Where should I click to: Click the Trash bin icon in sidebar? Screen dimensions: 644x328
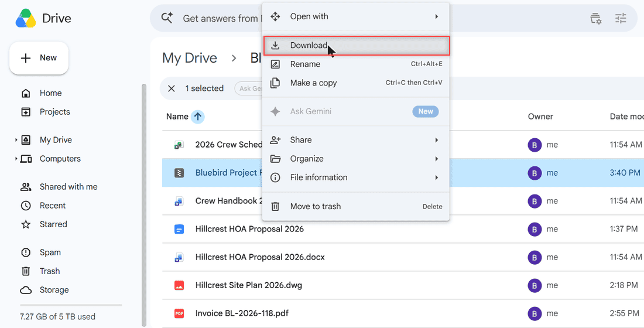[26, 271]
